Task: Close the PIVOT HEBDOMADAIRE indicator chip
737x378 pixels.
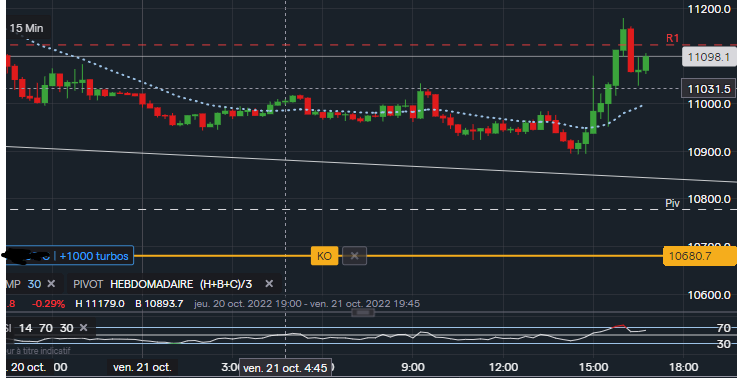Action: [269, 284]
